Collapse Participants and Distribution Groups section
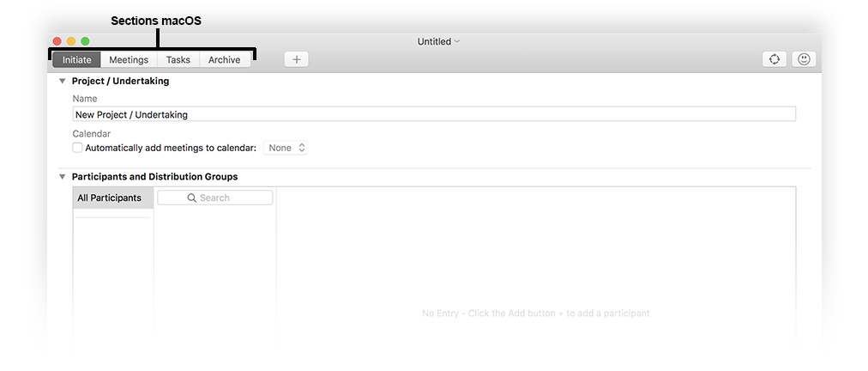 click(x=62, y=177)
